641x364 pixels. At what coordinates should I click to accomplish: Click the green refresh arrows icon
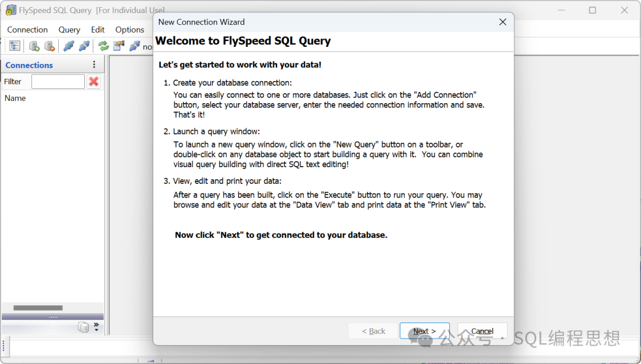click(103, 46)
